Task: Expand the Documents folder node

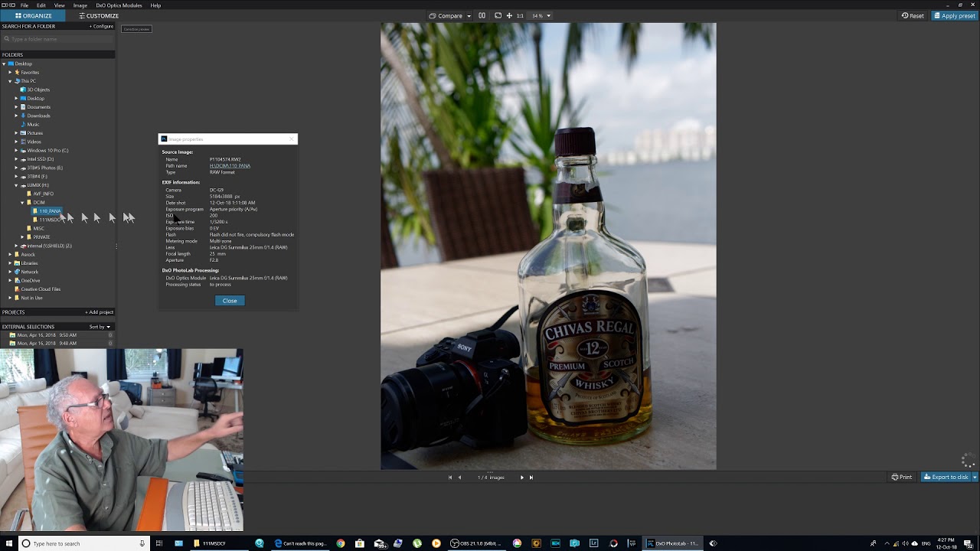Action: (16, 107)
